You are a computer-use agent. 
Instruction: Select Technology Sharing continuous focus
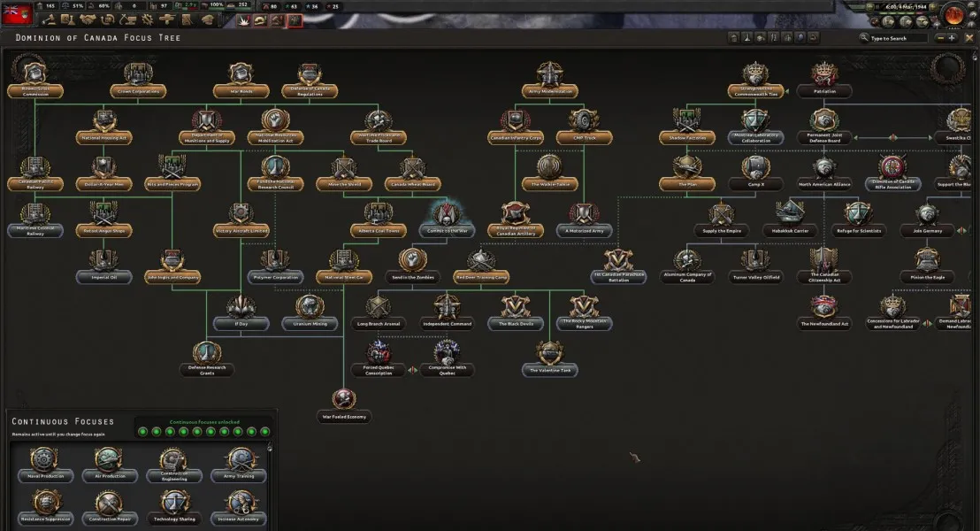pos(173,507)
